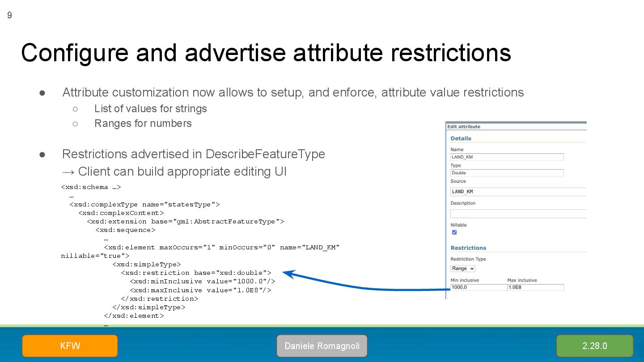Screen dimensions: 644x362
Task: Click the green 2.28.0 version button
Action: pos(595,346)
